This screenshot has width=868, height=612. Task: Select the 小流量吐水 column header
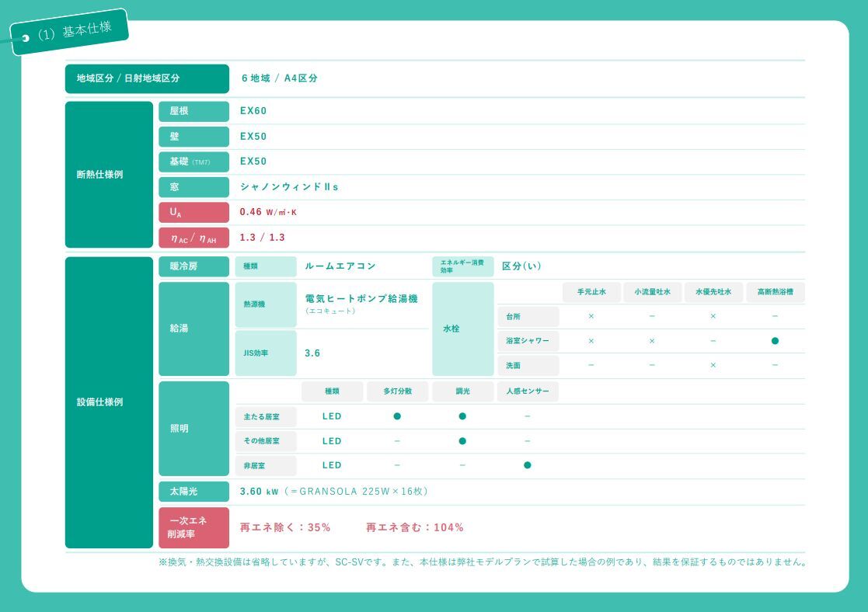pyautogui.click(x=653, y=292)
